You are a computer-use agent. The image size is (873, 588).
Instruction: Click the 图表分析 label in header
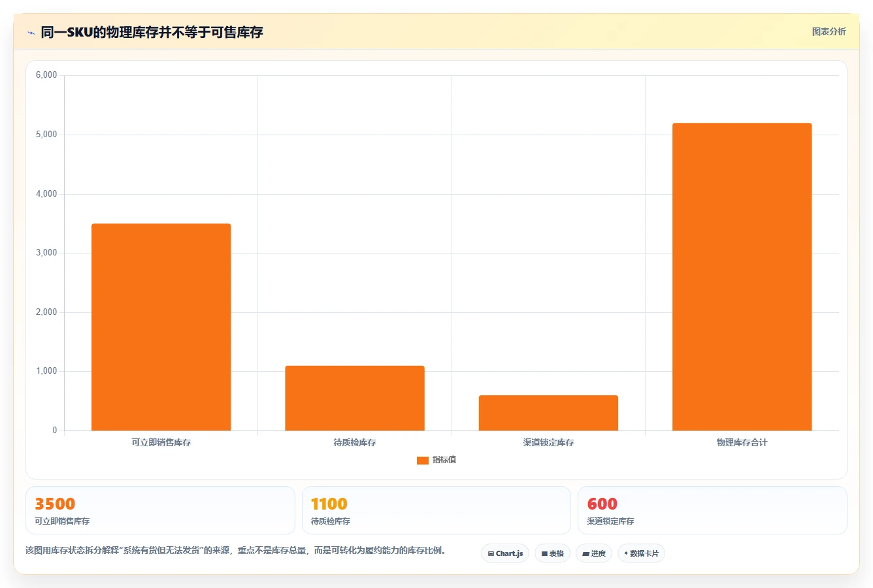829,31
